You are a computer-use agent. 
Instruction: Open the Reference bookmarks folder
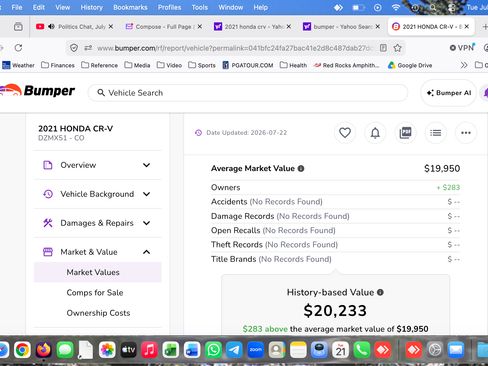(x=100, y=65)
